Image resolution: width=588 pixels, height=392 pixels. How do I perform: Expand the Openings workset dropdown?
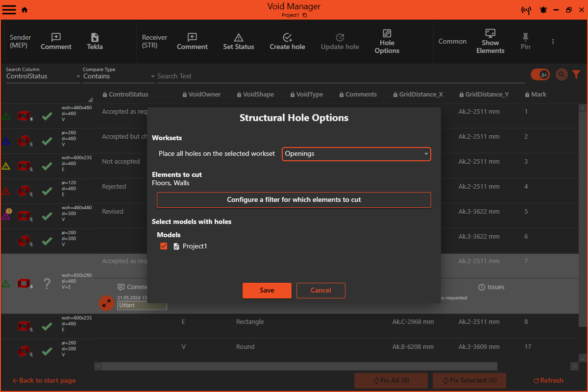356,154
